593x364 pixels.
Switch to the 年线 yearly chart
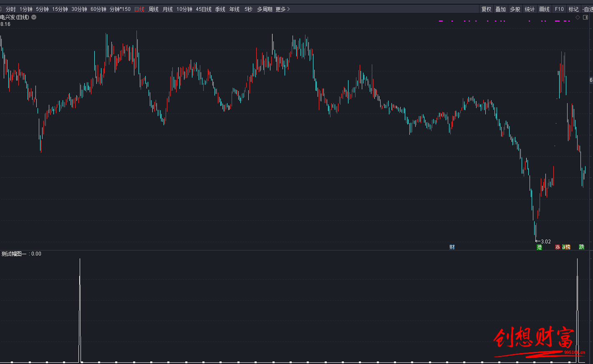(235, 9)
